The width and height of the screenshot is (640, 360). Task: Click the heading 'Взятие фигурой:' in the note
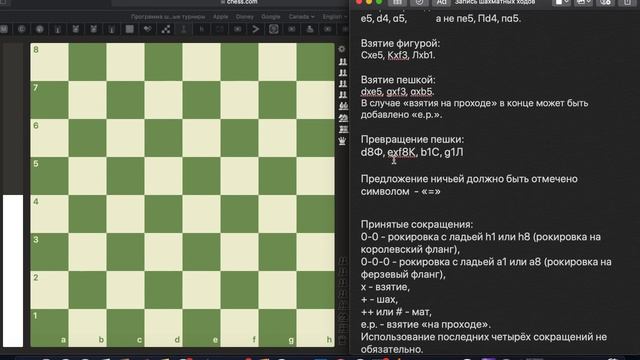[400, 43]
